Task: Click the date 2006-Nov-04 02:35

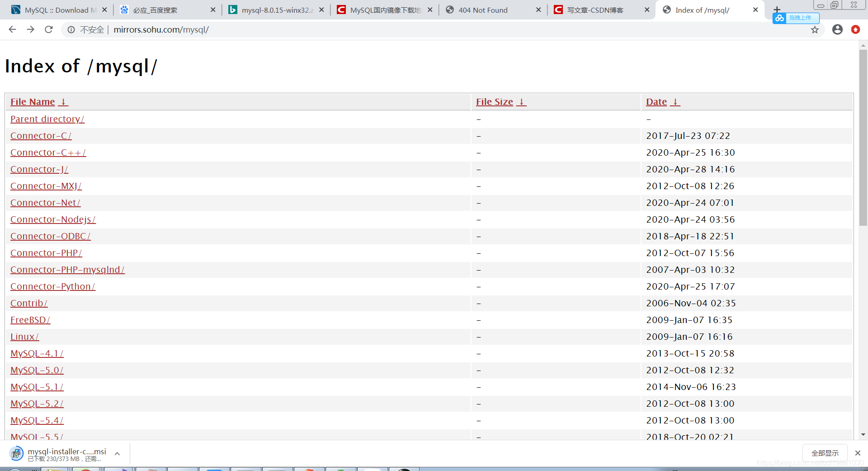Action: 691,303
